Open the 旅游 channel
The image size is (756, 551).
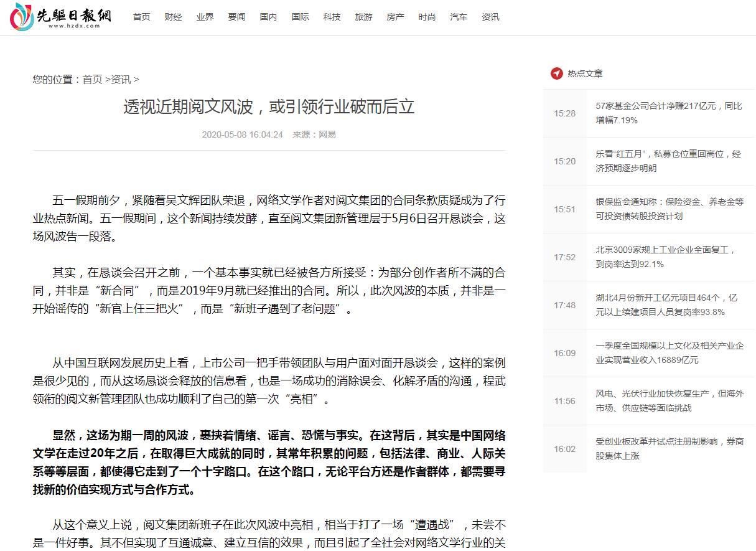point(363,17)
